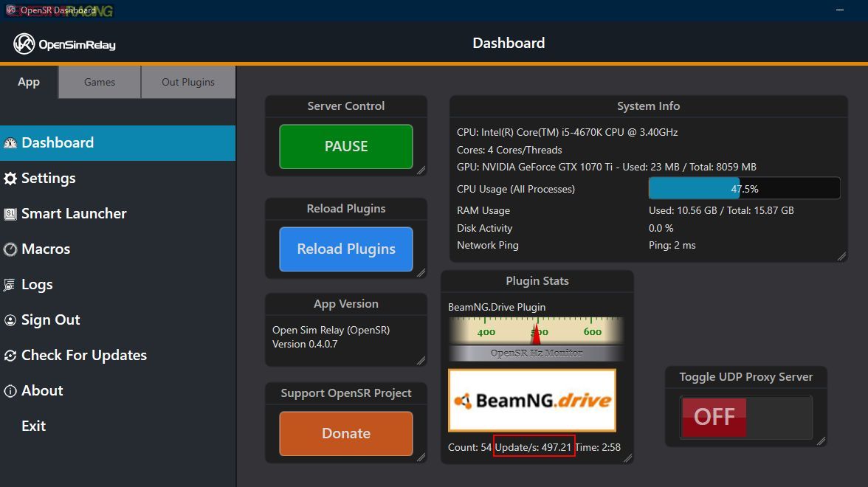Click the OpenSimRelay logo in header
Screen dimensions: 868x487
click(x=64, y=44)
